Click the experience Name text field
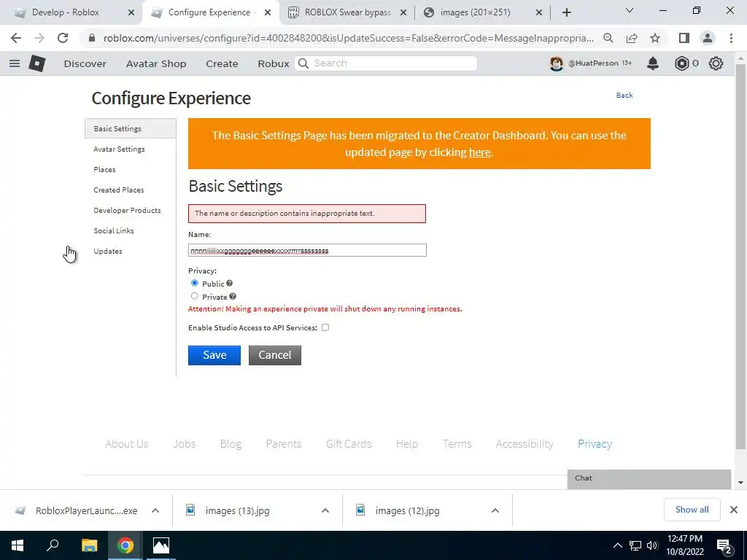Viewport: 747px width, 560px height. pyautogui.click(x=307, y=251)
